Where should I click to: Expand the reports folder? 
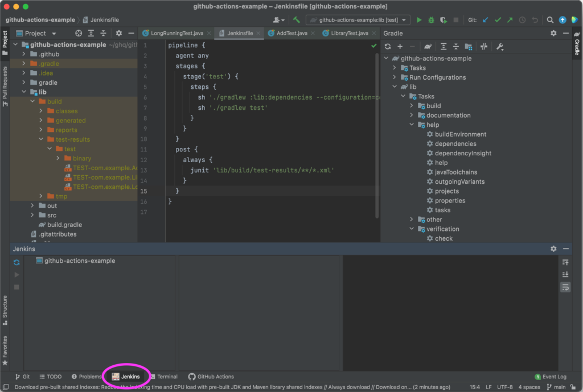(x=41, y=130)
